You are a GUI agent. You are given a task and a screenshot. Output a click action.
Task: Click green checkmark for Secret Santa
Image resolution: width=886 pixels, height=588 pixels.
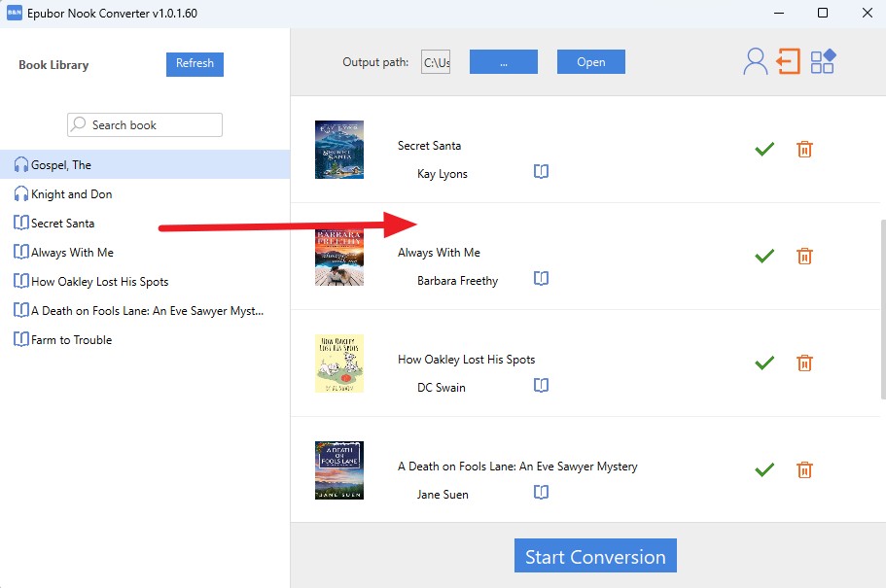764,149
